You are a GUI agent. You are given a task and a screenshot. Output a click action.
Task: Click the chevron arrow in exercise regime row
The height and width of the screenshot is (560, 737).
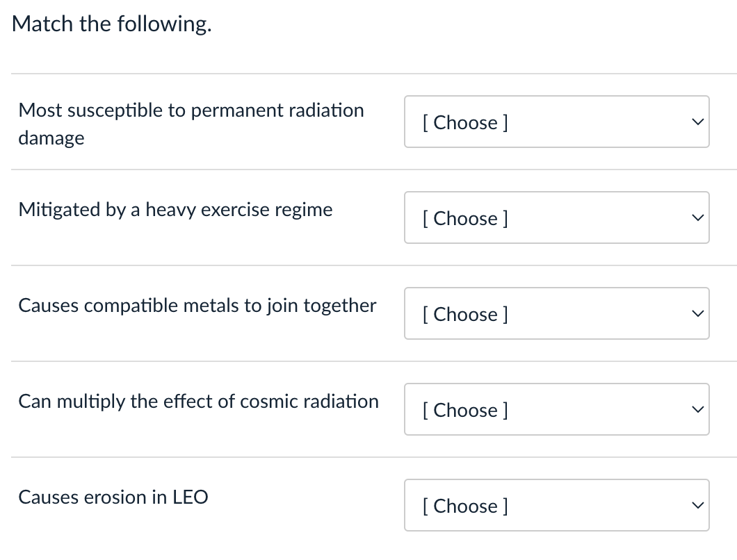696,218
